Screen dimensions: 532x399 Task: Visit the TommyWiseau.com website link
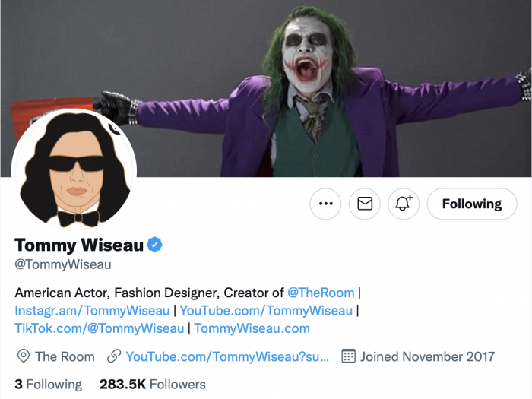tap(252, 328)
